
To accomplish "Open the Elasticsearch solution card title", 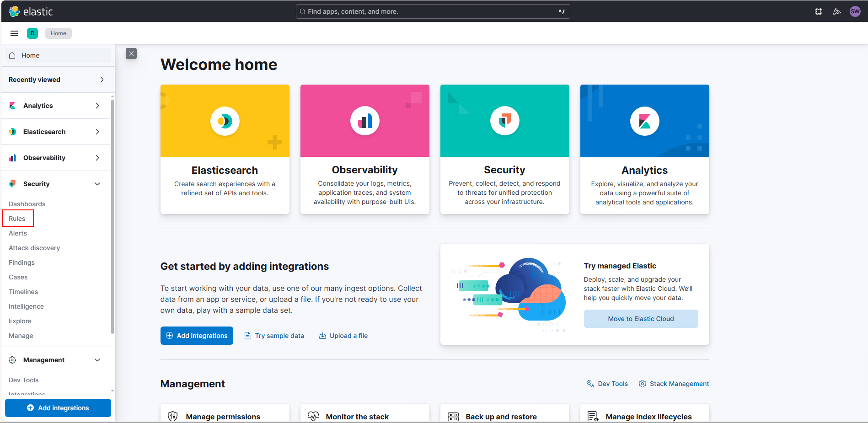I will coord(225,170).
